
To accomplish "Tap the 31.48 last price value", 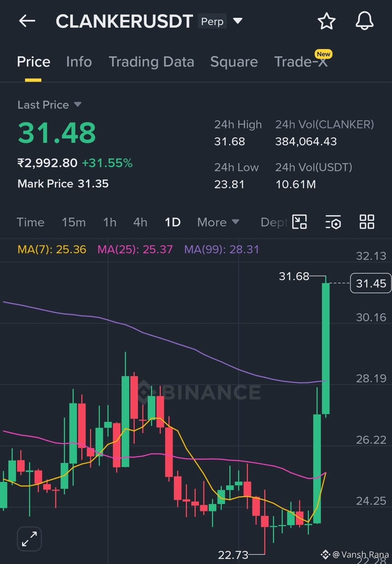I will point(57,133).
